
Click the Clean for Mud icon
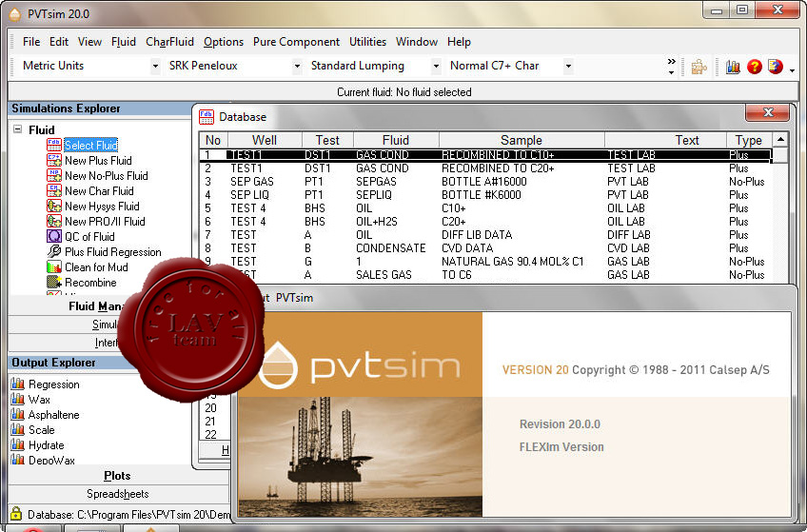(x=54, y=267)
